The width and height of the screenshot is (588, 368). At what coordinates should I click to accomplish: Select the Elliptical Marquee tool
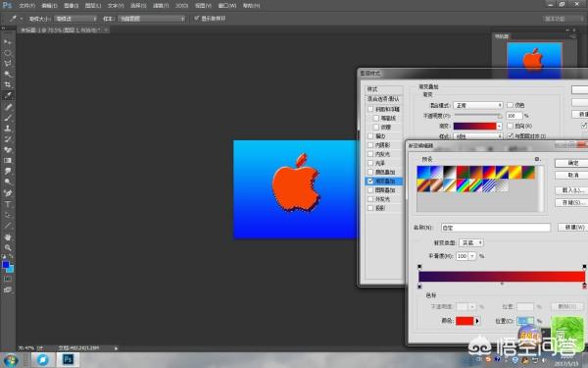click(8, 53)
